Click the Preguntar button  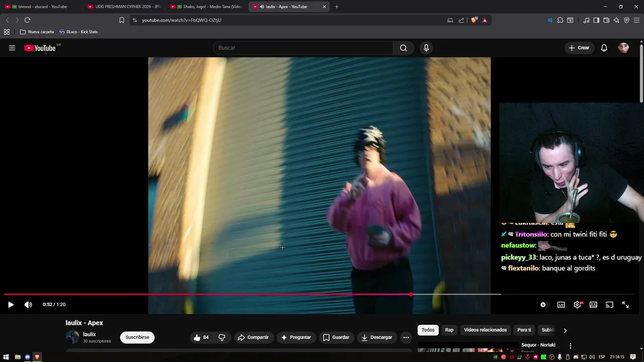[x=296, y=337]
